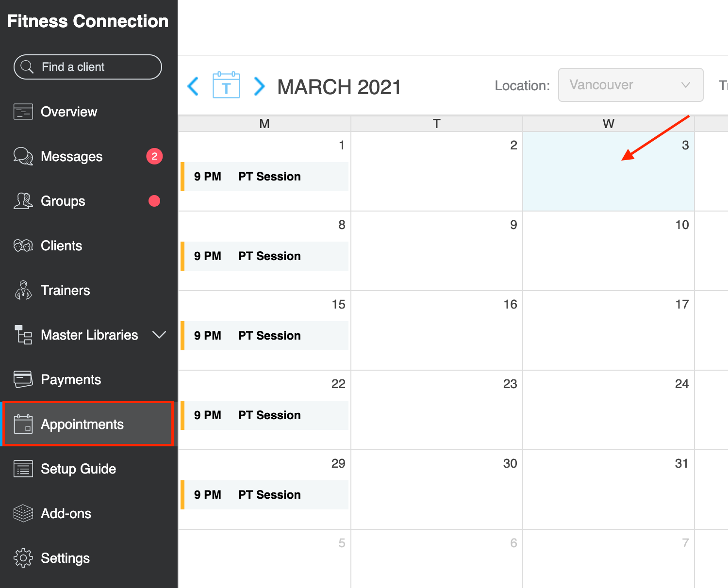Click the Master Libraries tree icon
The width and height of the screenshot is (728, 588).
[23, 335]
